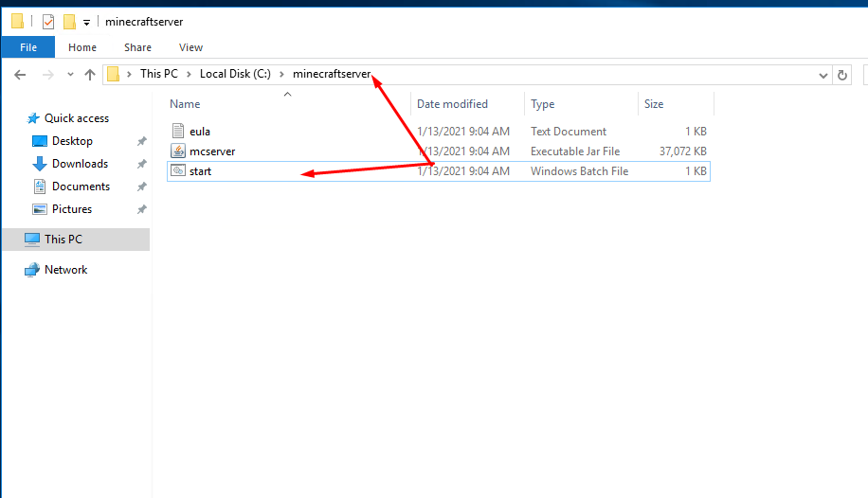Click minecraftserver breadcrumb in address bar

coord(332,74)
